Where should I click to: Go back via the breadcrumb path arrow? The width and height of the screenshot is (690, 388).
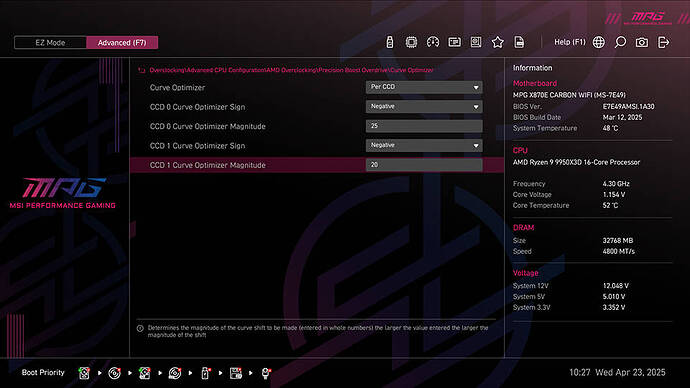141,70
